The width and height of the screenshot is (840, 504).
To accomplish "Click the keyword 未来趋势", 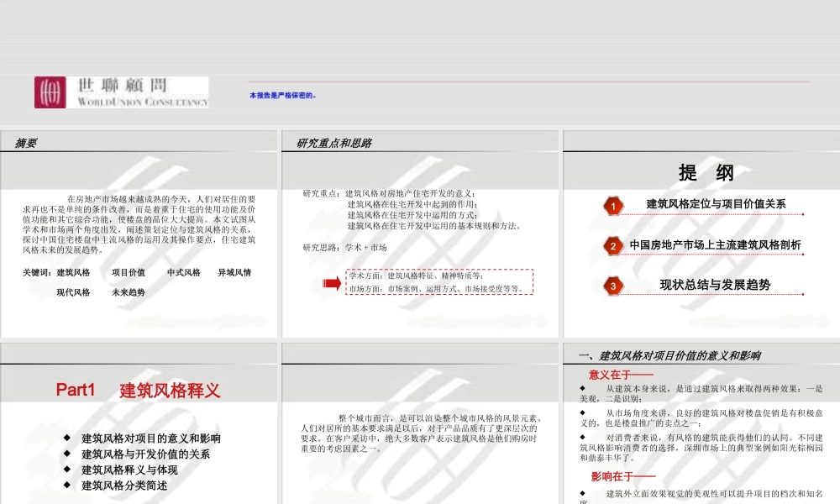I will click(x=128, y=292).
